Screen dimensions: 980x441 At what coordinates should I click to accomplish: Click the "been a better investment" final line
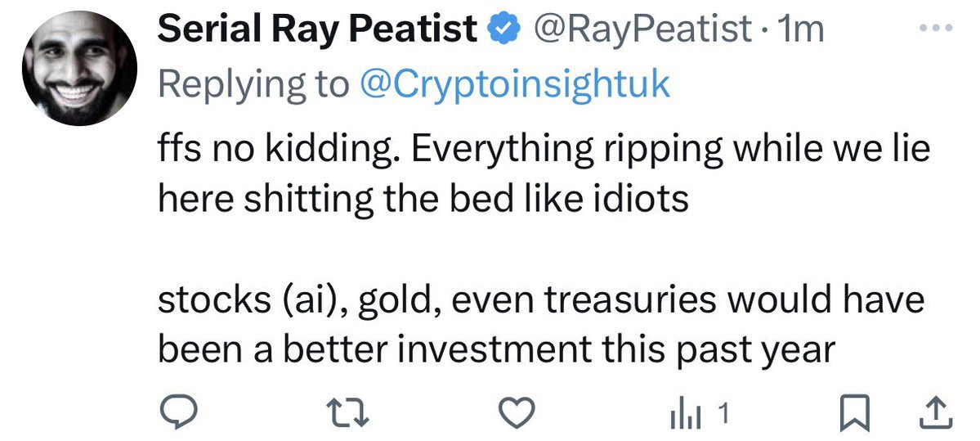pyautogui.click(x=495, y=350)
